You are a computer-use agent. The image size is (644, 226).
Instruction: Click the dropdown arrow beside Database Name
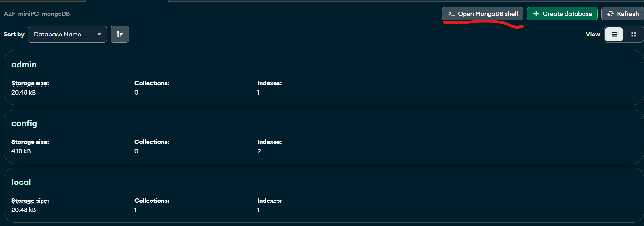(99, 34)
